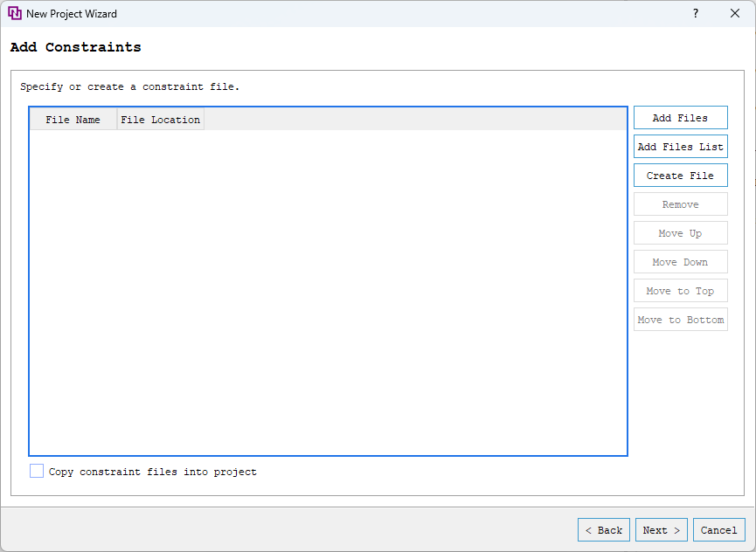This screenshot has height=552, width=756.
Task: Click the Move to Bottom button
Action: (x=680, y=319)
